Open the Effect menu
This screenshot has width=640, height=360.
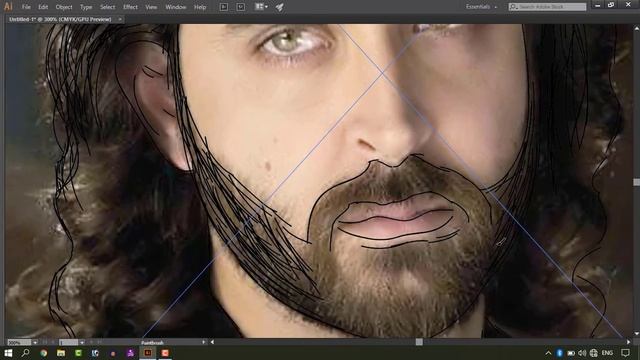[130, 7]
